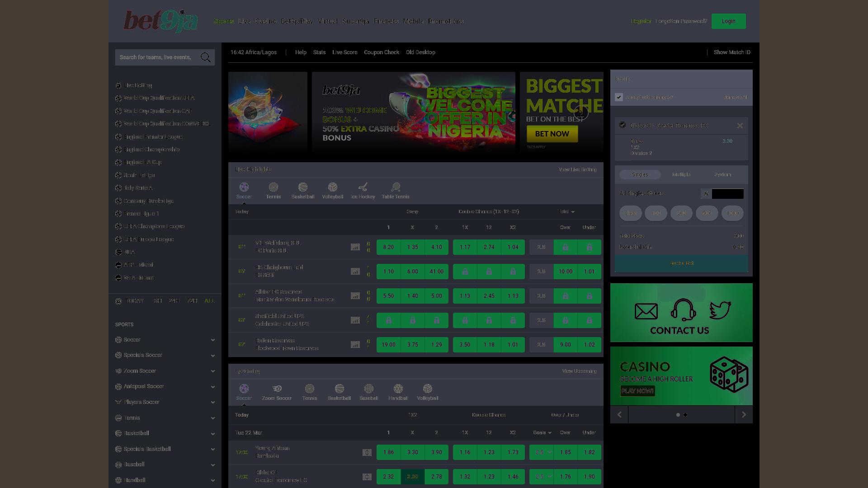Click the headset live support icon
868x488 pixels.
coord(683,310)
